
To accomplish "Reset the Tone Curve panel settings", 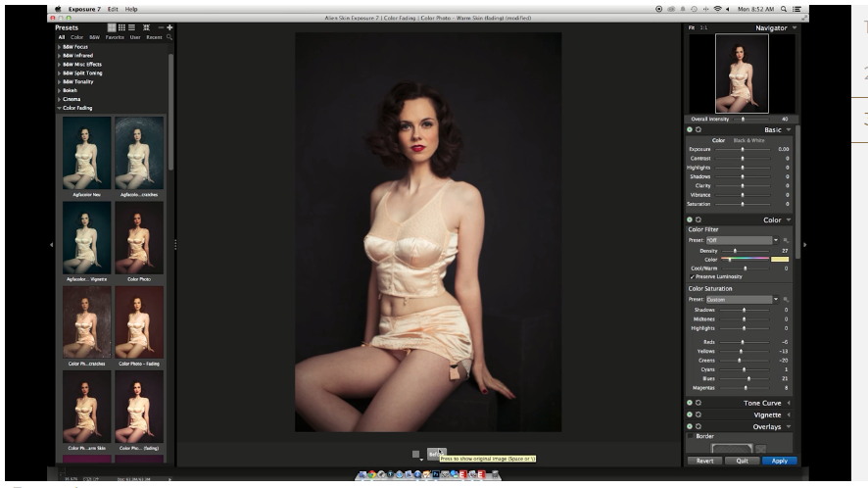I will coord(699,403).
